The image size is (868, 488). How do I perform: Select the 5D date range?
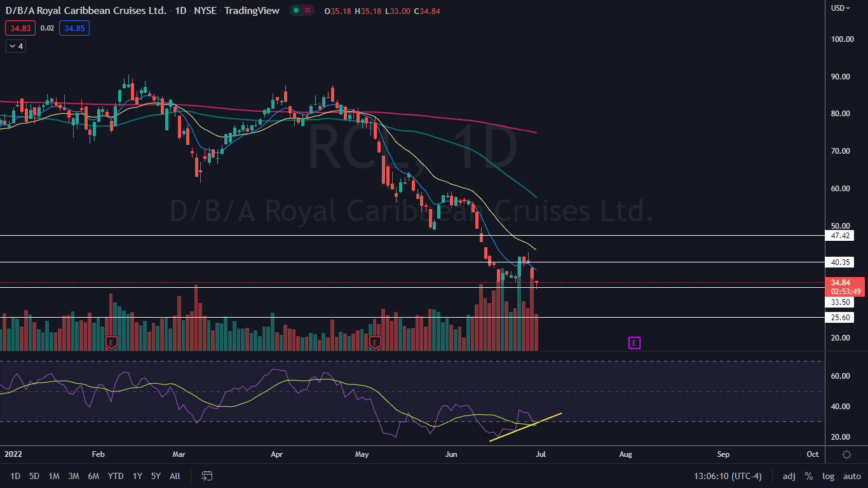[34, 476]
